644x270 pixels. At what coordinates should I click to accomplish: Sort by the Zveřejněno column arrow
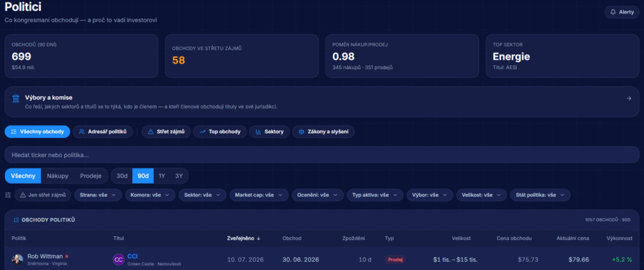258,238
